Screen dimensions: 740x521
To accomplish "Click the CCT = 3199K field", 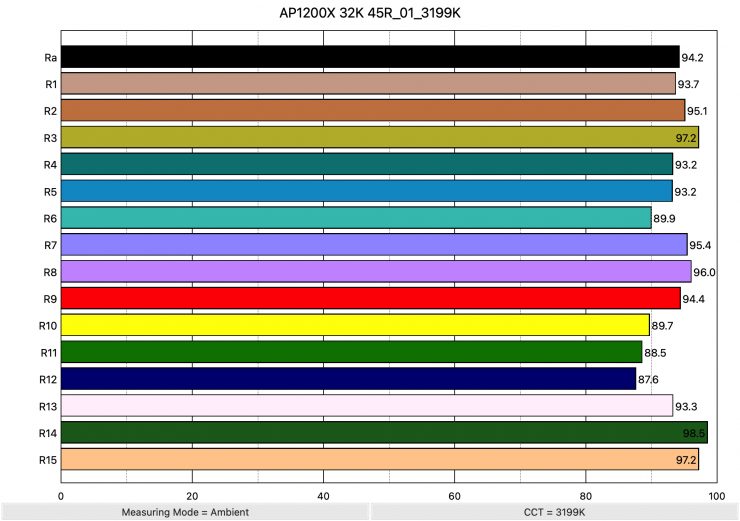I will coord(554,512).
